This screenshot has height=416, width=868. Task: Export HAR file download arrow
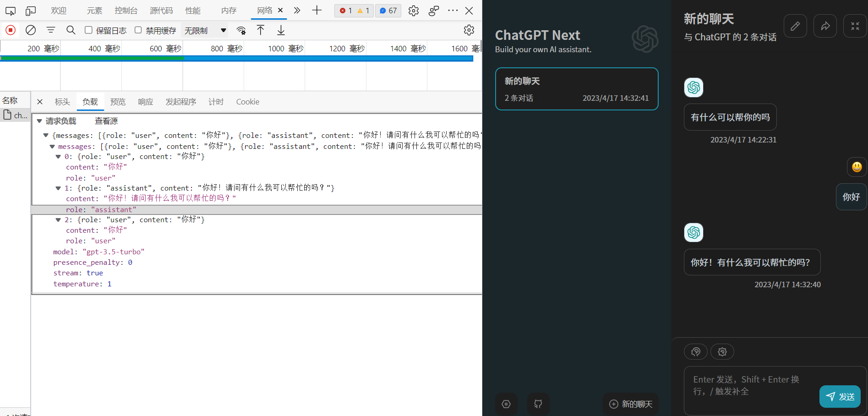[x=281, y=30]
